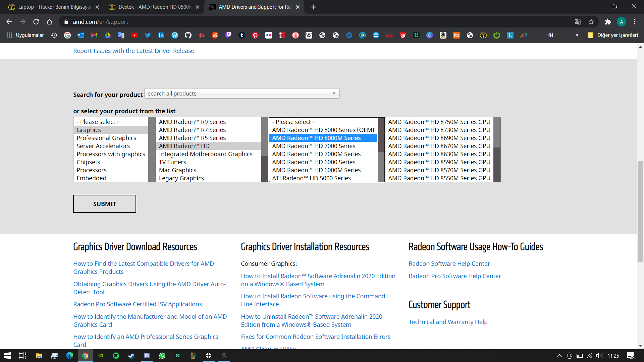The image size is (644, 362).
Task: Open the Windows Start menu
Action: [x=7, y=356]
